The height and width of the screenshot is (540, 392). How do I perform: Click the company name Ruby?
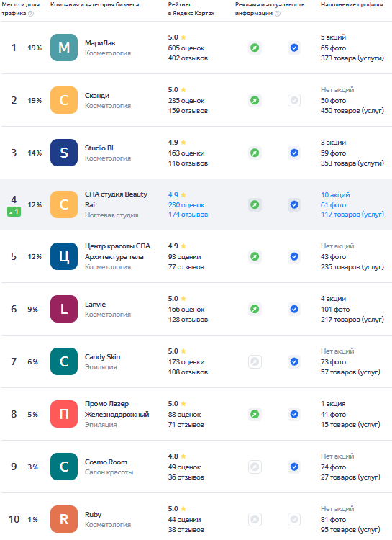(93, 515)
